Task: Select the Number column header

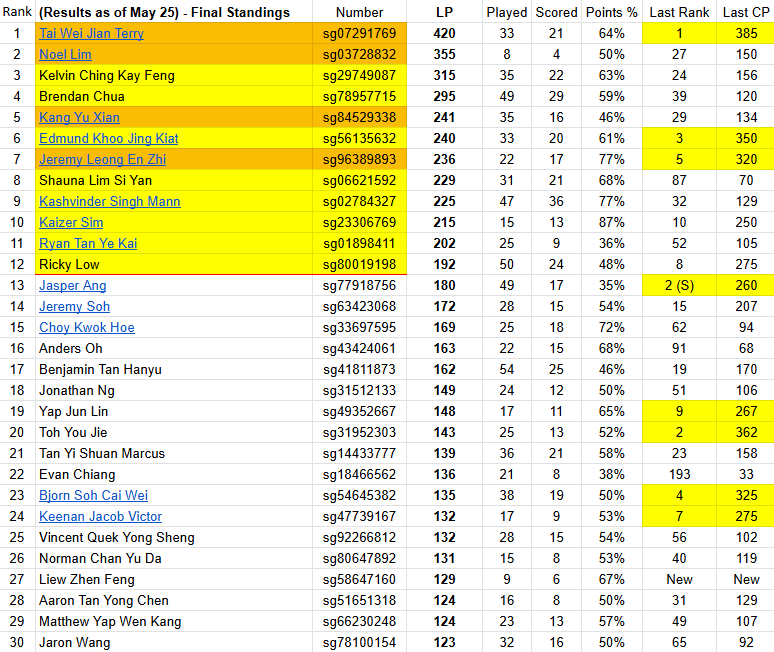Action: click(359, 12)
